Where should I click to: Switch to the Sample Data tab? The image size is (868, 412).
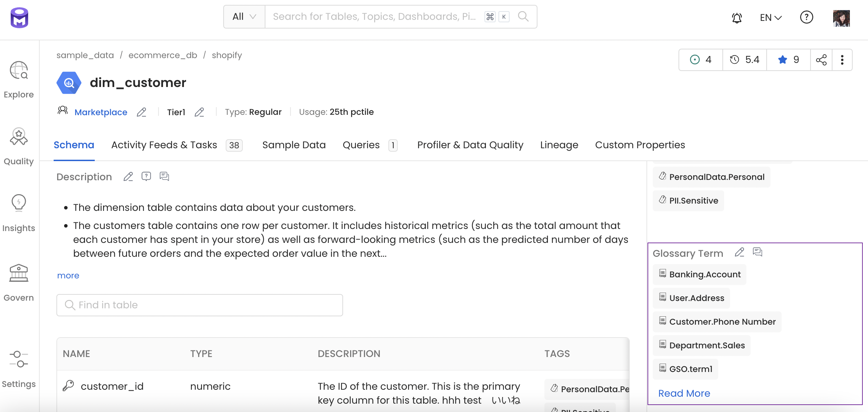pos(294,145)
